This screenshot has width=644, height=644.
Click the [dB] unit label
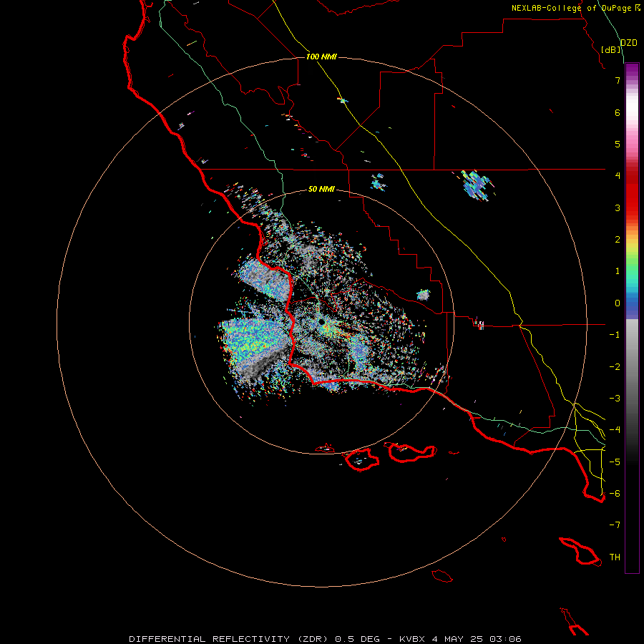coord(611,49)
